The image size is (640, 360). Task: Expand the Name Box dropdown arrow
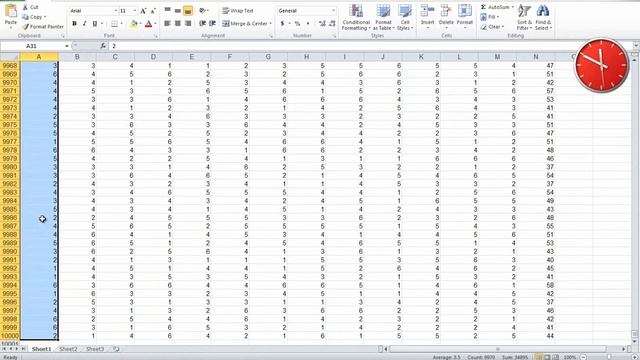coord(67,46)
